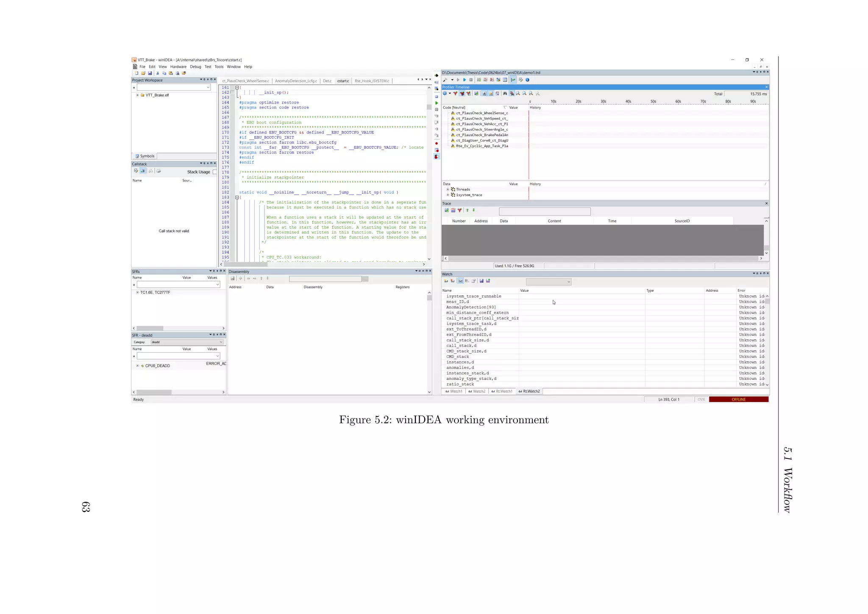The height and width of the screenshot is (614, 868).
Task: Switch to the ct_PlausCheck_WheelSense.c tab
Action: tap(245, 81)
